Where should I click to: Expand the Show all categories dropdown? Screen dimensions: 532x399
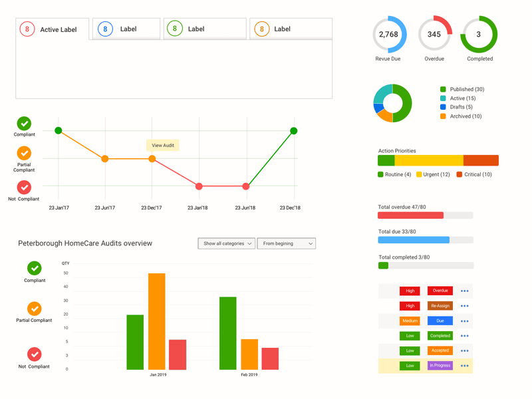227,243
